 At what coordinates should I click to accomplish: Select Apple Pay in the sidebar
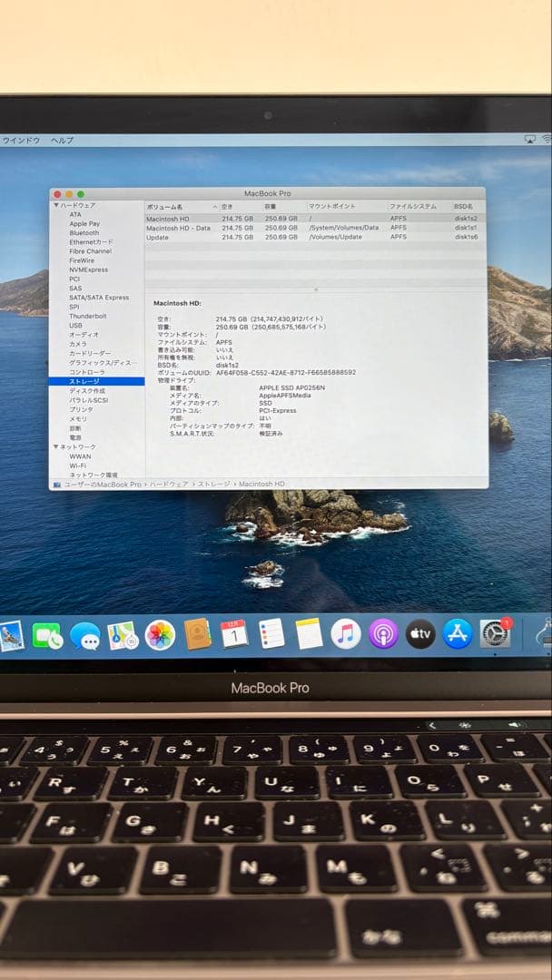pos(84,224)
